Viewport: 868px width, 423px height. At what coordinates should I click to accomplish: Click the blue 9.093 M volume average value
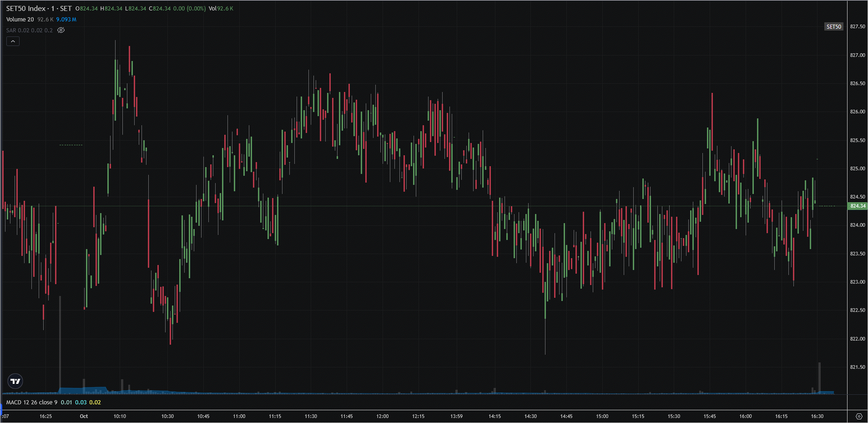coord(66,20)
